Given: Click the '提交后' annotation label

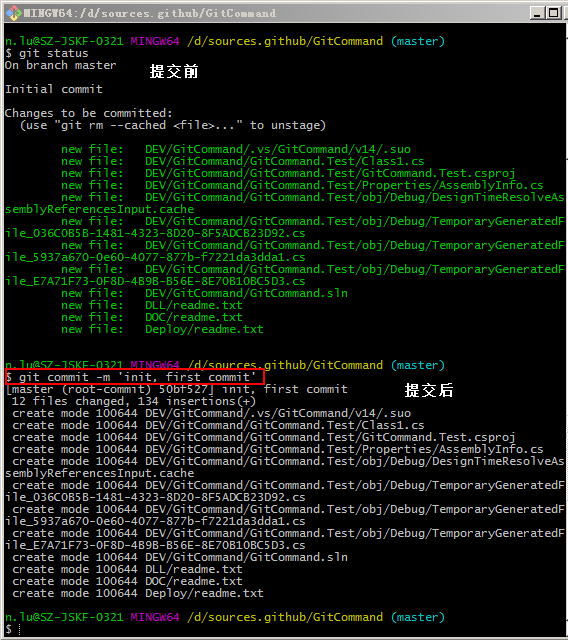Looking at the screenshot, I should click(x=429, y=390).
